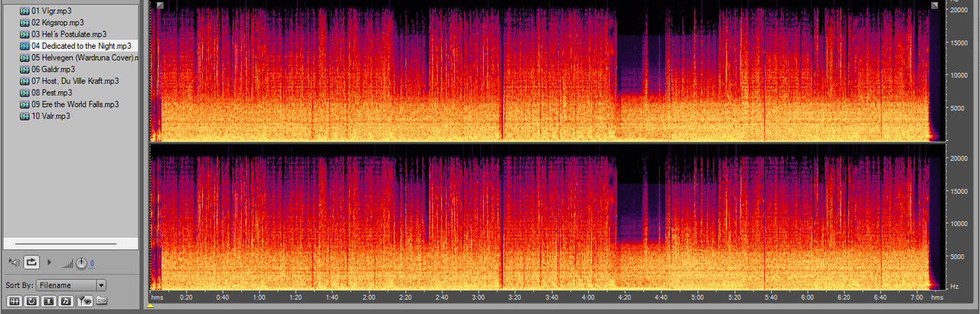Viewport: 980px width, 314px height.
Task: Click the blue preview volume value 0
Action: tap(92, 264)
